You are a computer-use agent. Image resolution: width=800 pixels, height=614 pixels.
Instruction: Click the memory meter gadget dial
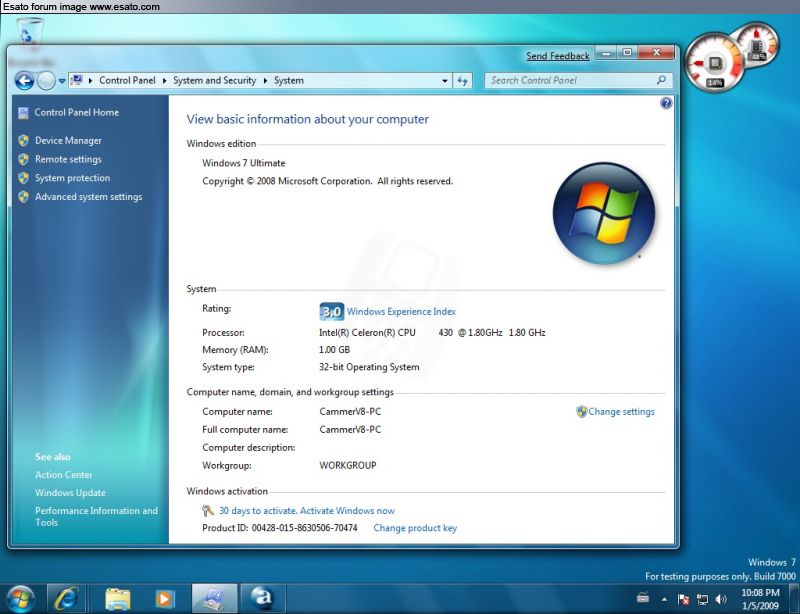(757, 45)
